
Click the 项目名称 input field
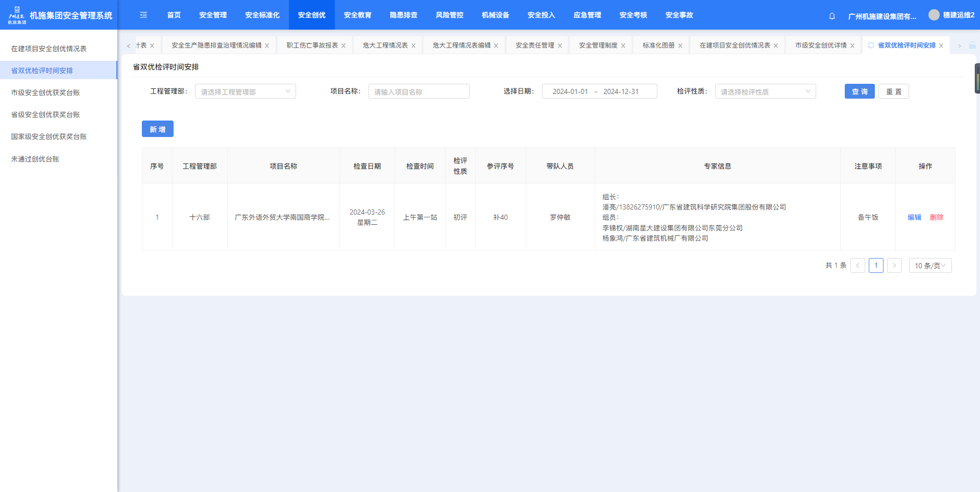click(x=419, y=91)
